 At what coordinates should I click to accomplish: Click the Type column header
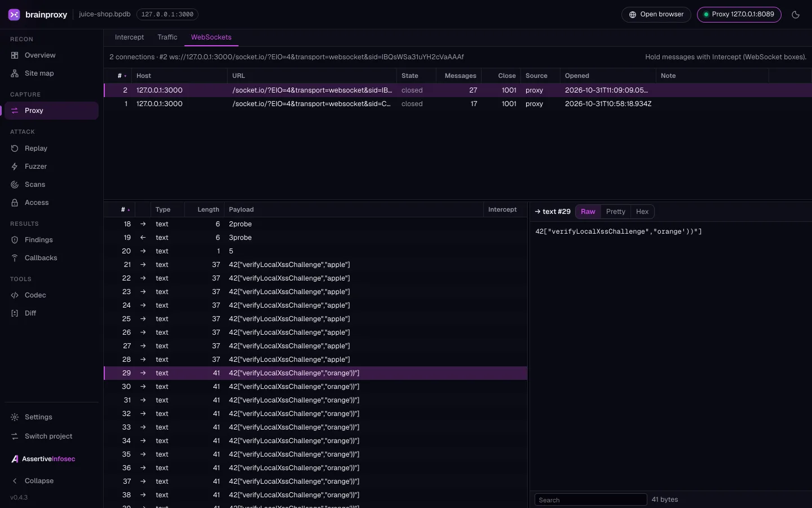coord(167,209)
